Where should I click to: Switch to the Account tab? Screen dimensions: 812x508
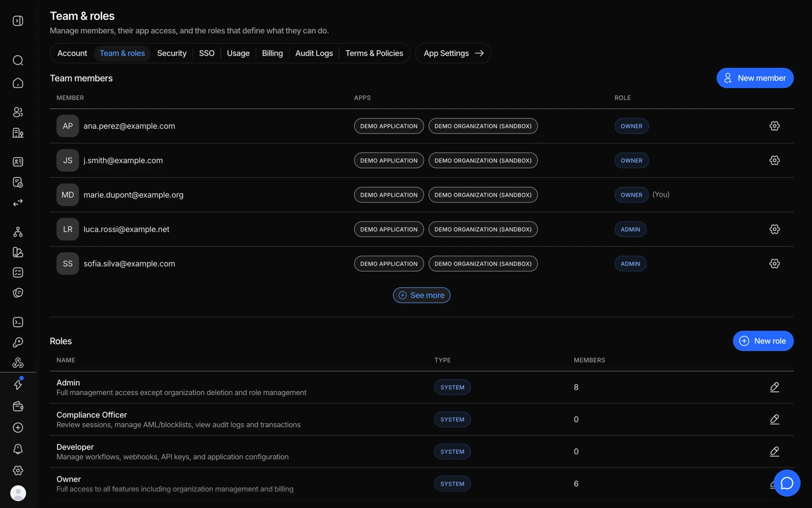72,53
